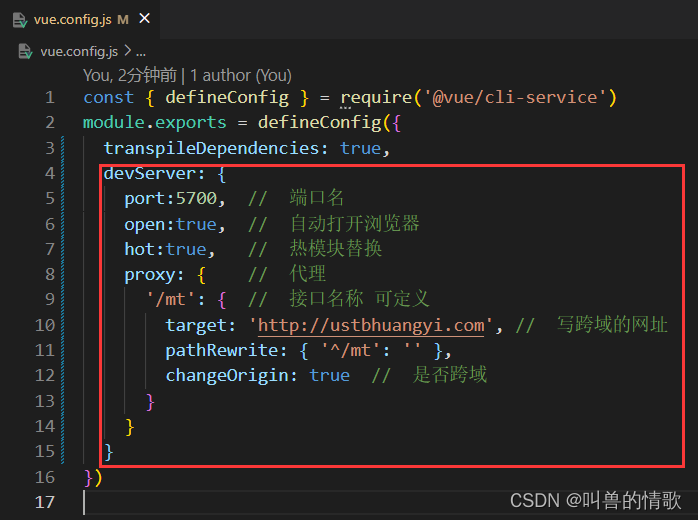
Task: Close the vue.config.js editor tab
Action: coord(144,18)
